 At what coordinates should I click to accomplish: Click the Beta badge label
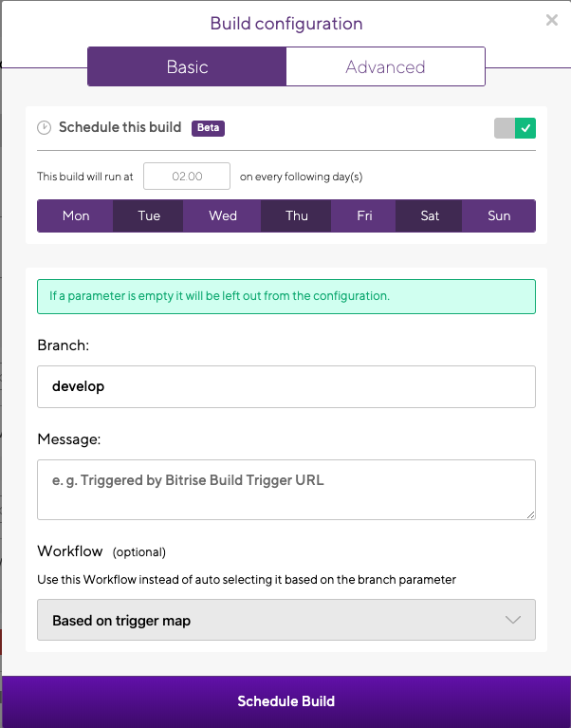(x=209, y=128)
